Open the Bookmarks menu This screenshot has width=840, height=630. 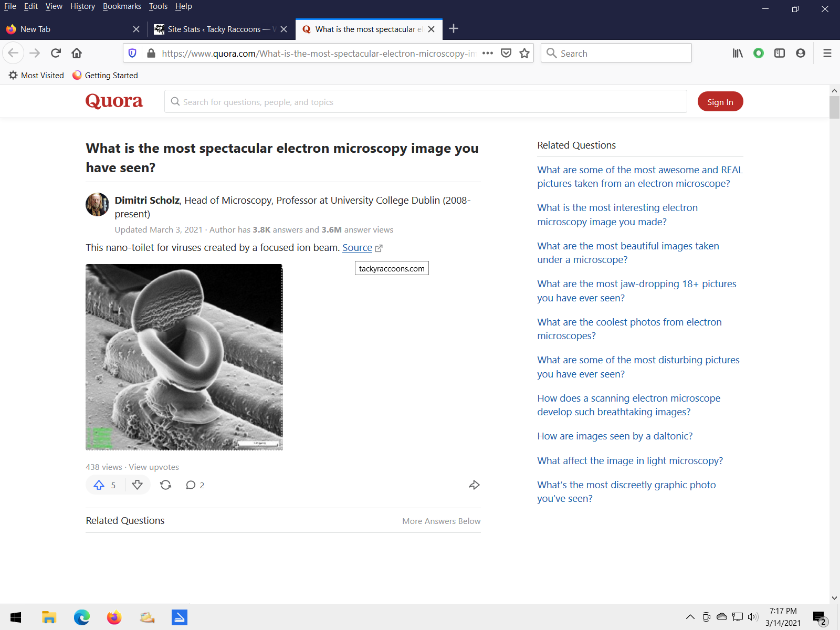(x=122, y=6)
